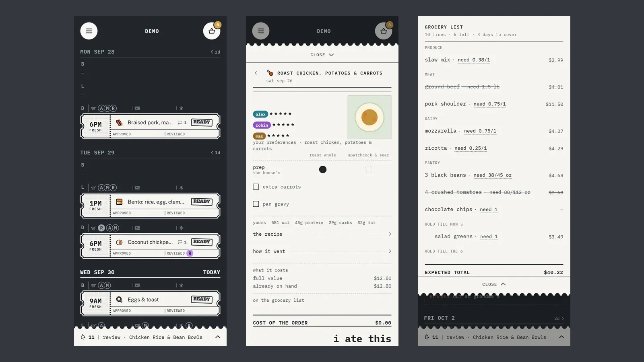Click bell icon in right panel bottom bar

tap(427, 337)
